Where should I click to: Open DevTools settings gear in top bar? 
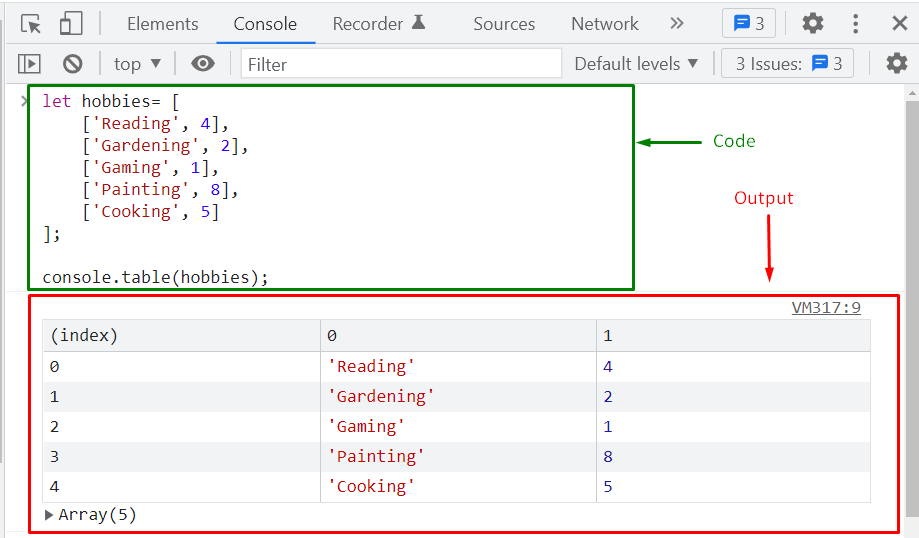[813, 23]
